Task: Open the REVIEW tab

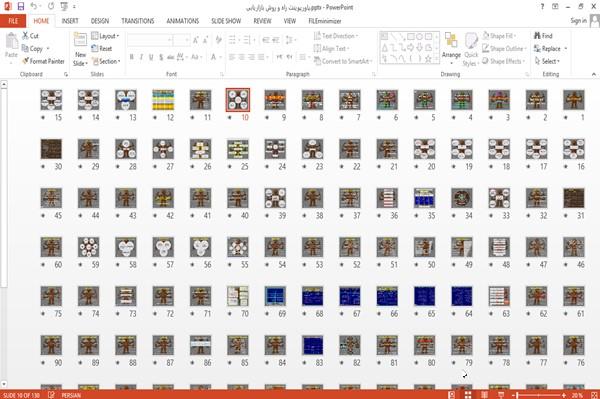Action: coord(262,21)
